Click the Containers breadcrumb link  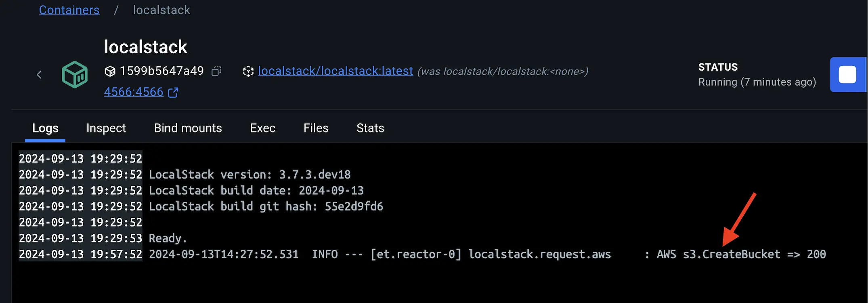click(x=69, y=10)
